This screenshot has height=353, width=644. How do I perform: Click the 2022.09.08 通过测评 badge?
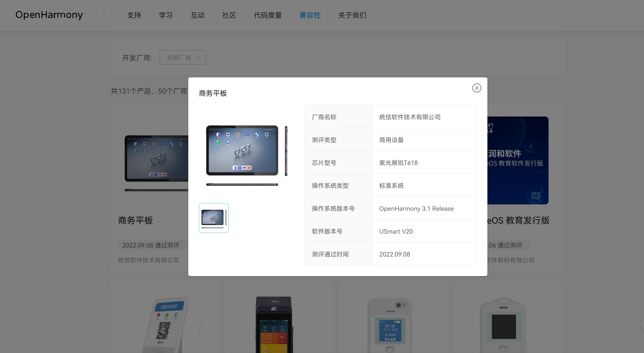tap(151, 245)
